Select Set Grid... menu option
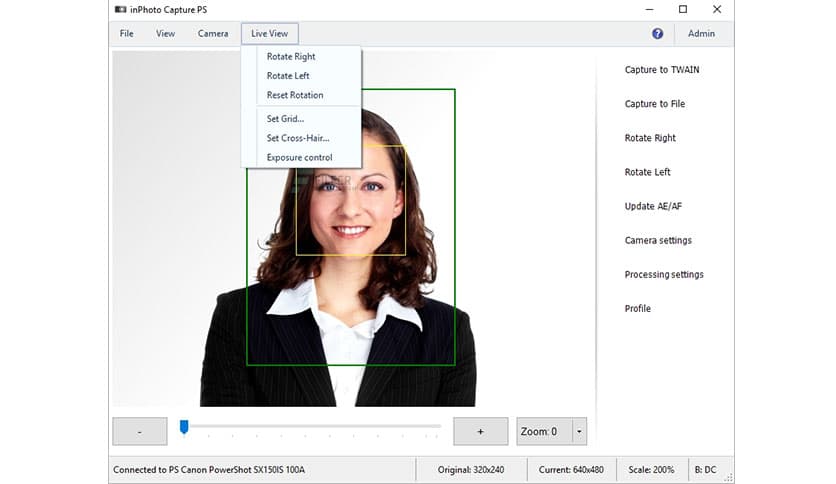Screen dimensions: 836x484 point(285,119)
